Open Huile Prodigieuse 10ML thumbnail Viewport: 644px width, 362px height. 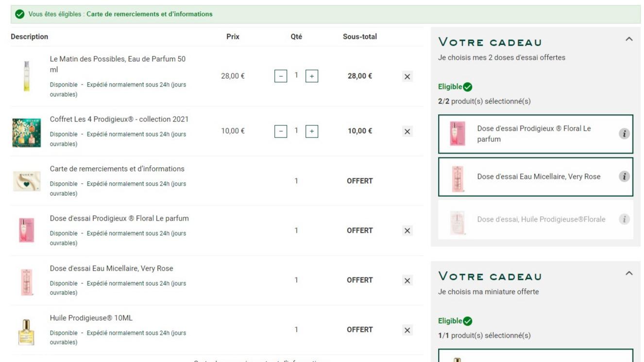[x=26, y=332]
